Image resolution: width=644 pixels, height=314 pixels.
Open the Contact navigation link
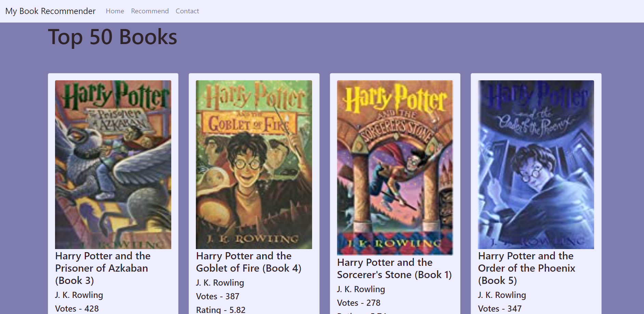point(187,11)
